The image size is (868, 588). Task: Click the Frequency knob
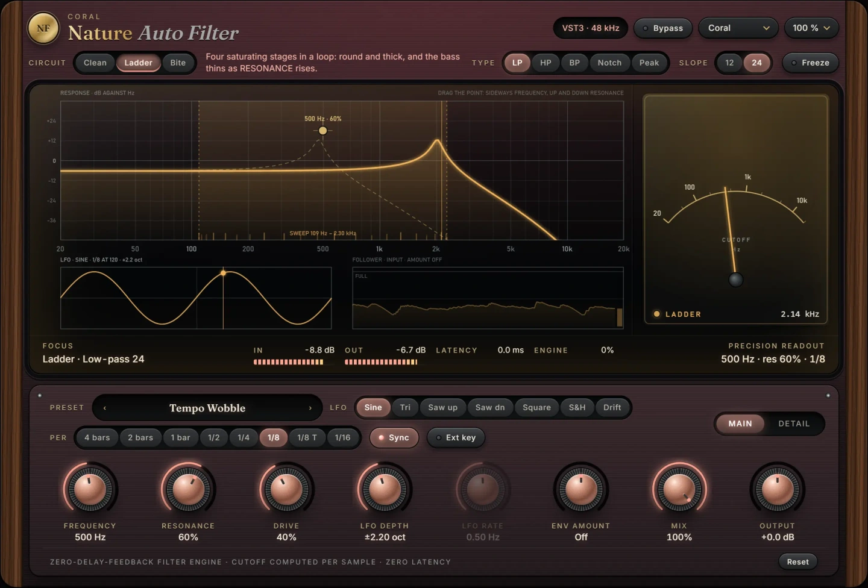(90, 489)
